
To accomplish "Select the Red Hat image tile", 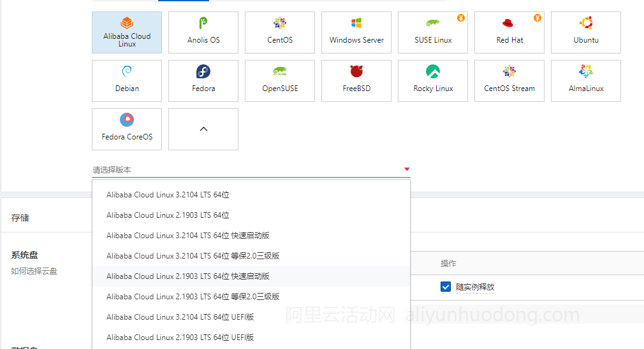I will [509, 32].
